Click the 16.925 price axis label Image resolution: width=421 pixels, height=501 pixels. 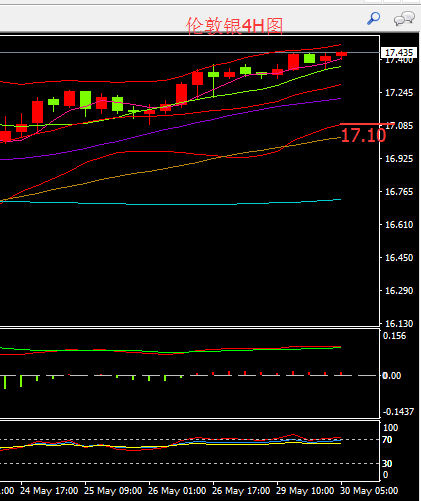tap(399, 159)
